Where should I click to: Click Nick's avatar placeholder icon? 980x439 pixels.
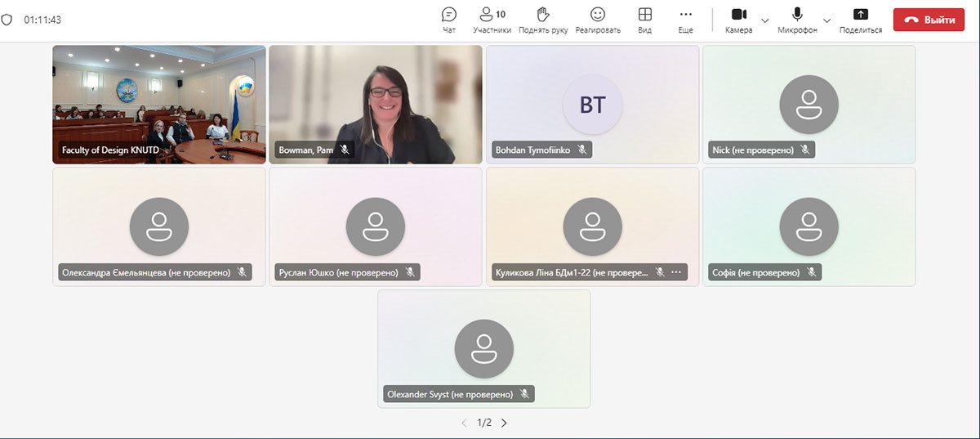[809, 105]
